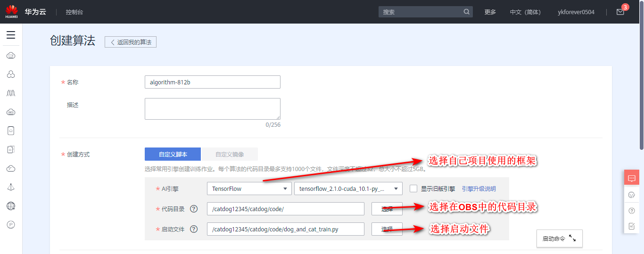Toggle the 显示旧版引擎 checkbox
Screen dimensions: 644x254
click(x=413, y=188)
